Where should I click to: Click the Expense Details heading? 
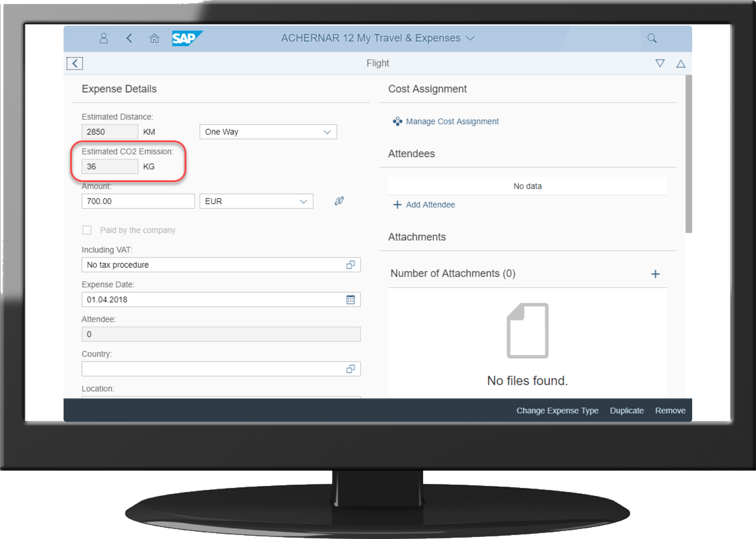point(119,89)
